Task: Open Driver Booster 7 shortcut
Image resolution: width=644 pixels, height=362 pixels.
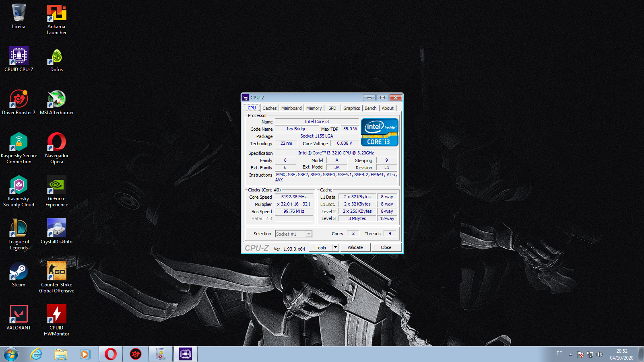Action: click(x=19, y=102)
